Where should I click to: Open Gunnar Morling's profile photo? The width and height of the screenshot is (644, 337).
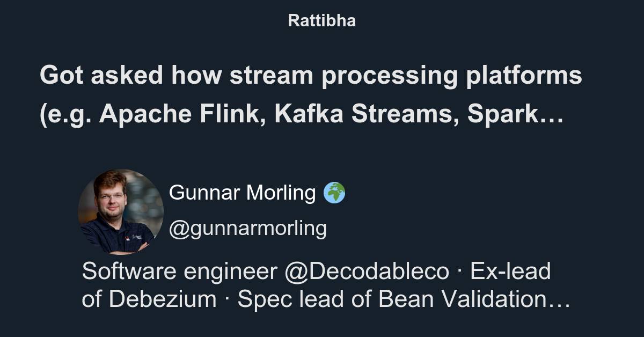[x=121, y=212]
